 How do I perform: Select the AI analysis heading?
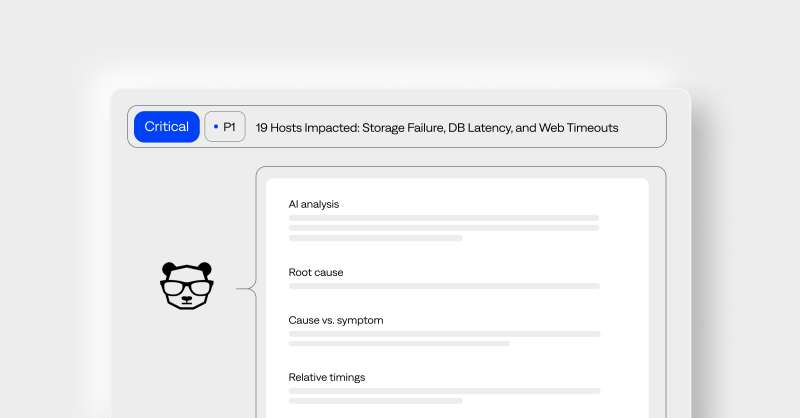coord(314,204)
